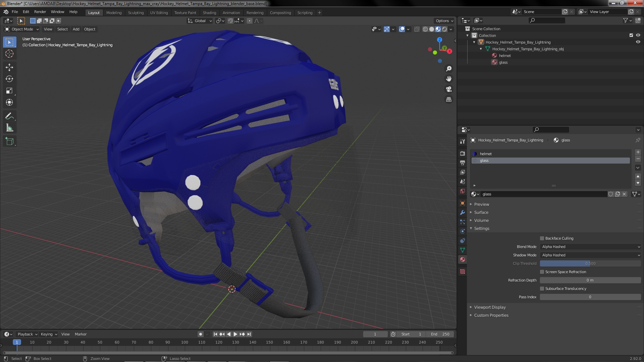Switch to rendered viewport shading
This screenshot has width=644, height=362.
[444, 29]
